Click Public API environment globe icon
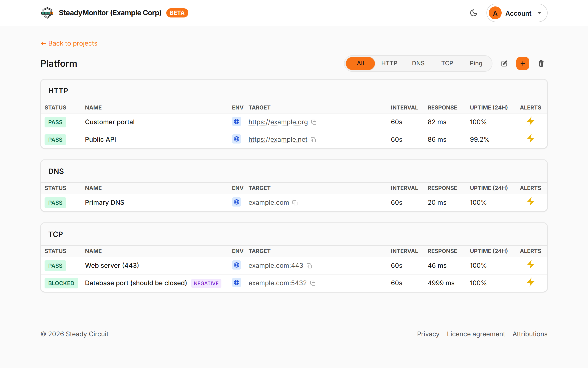 (236, 139)
